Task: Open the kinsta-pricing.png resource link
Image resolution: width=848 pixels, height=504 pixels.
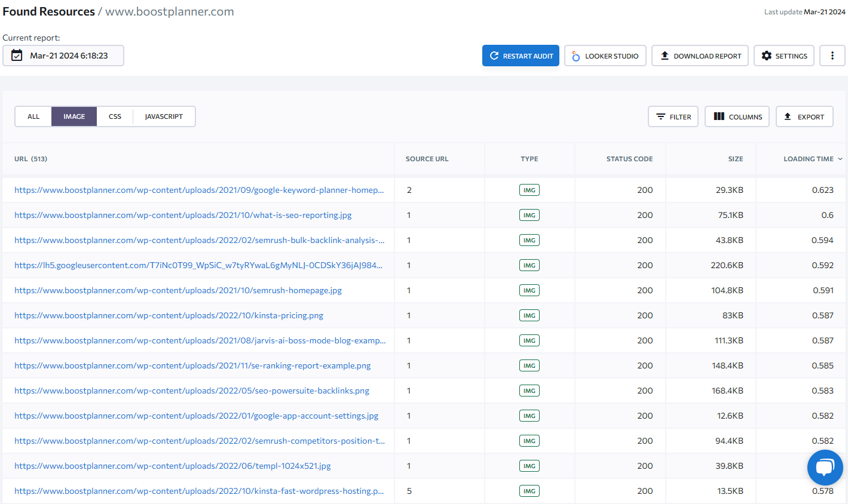Action: coord(169,315)
